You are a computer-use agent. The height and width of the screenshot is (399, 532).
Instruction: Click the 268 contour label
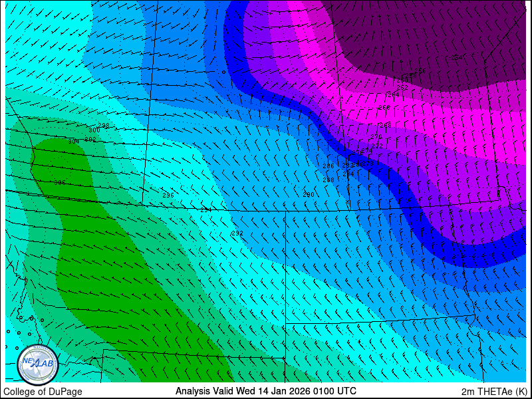pos(386,125)
